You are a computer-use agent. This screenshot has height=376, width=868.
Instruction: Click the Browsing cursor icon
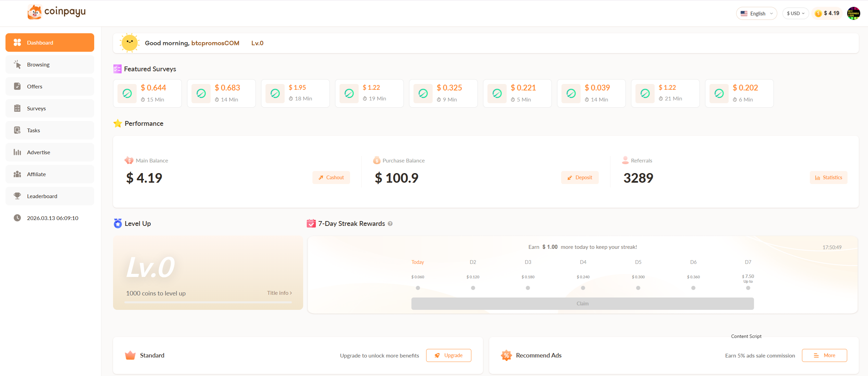[x=17, y=64]
